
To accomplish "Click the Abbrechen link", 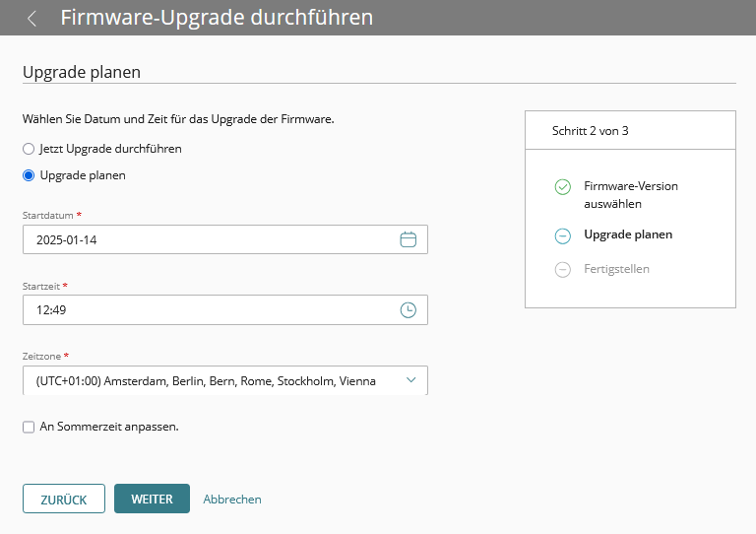I will click(232, 500).
